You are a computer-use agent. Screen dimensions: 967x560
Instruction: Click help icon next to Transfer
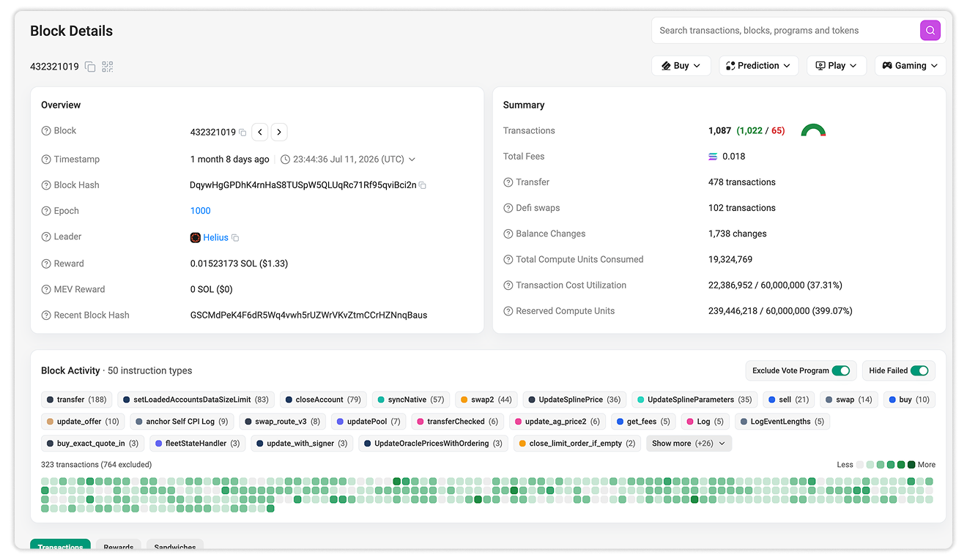point(508,182)
